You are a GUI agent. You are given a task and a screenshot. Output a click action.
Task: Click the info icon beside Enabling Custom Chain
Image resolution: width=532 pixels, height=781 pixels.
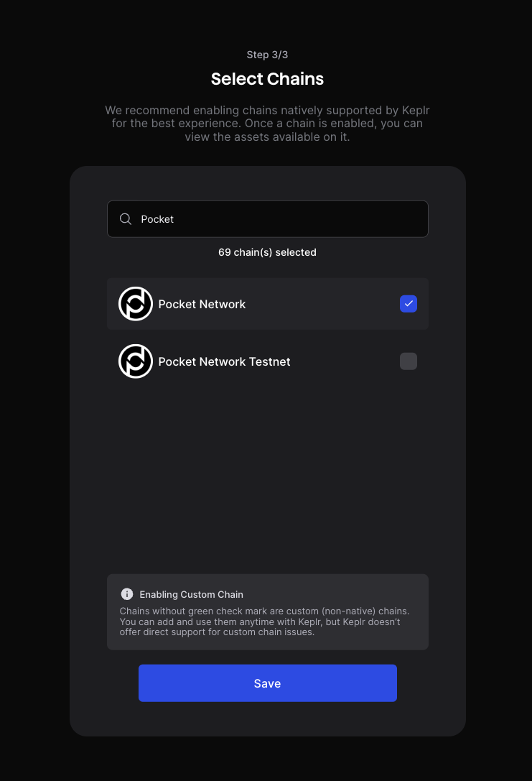tap(127, 593)
